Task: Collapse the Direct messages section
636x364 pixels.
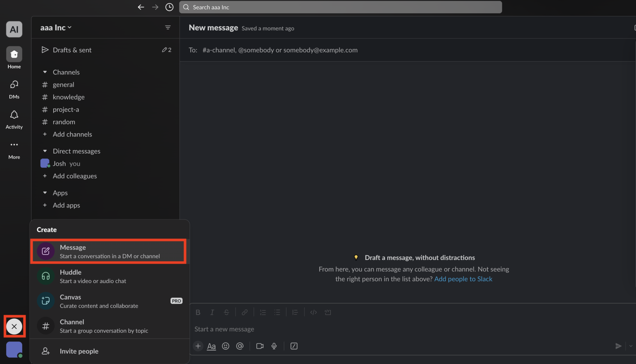Action: coord(45,151)
